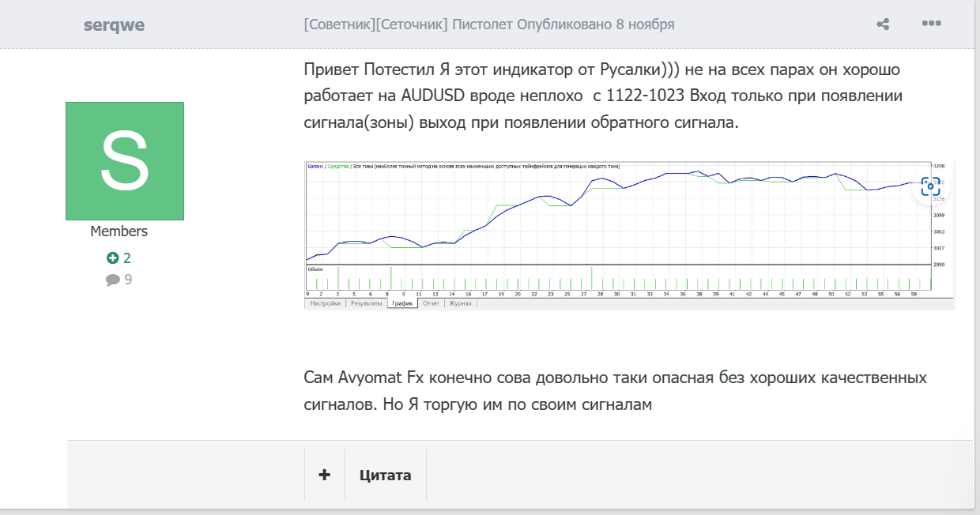Screen dimensions: 980x515
Task: Click the comment bubble post count icon
Action: (x=113, y=280)
